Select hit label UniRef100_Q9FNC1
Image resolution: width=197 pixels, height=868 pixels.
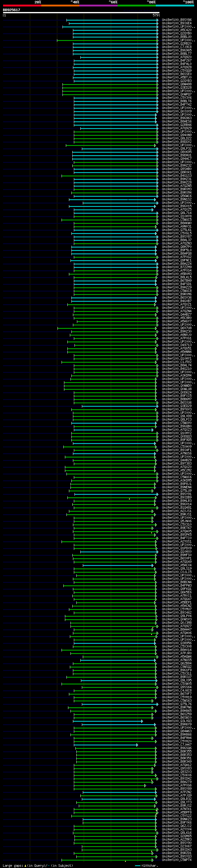(176, 260)
